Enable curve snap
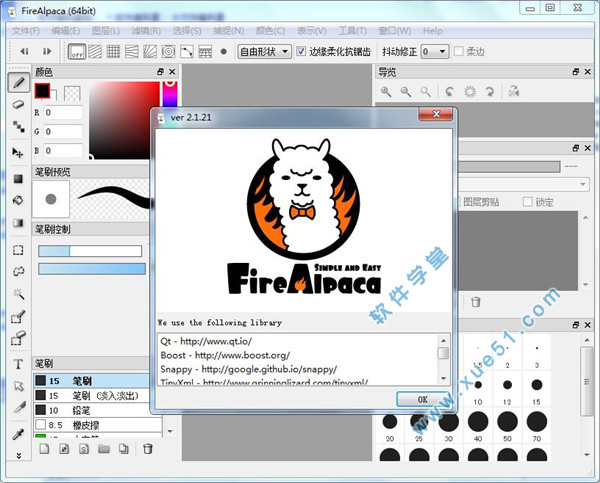 187,51
